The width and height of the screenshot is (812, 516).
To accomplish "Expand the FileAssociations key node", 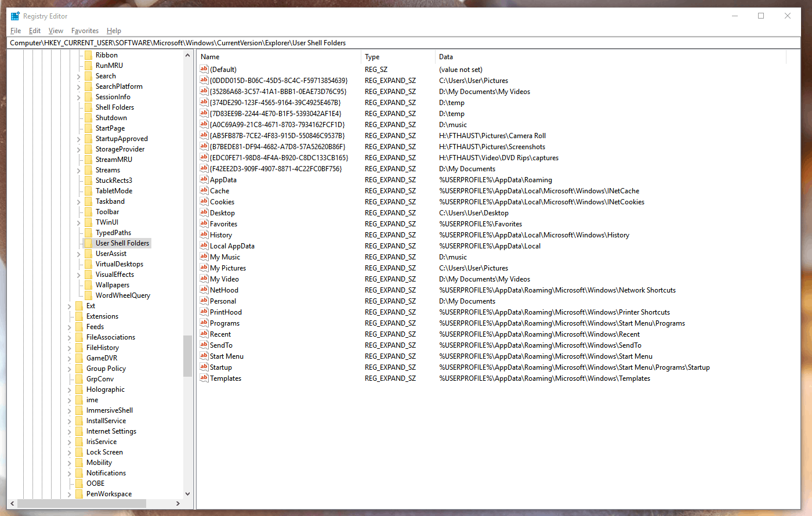I will coord(69,337).
